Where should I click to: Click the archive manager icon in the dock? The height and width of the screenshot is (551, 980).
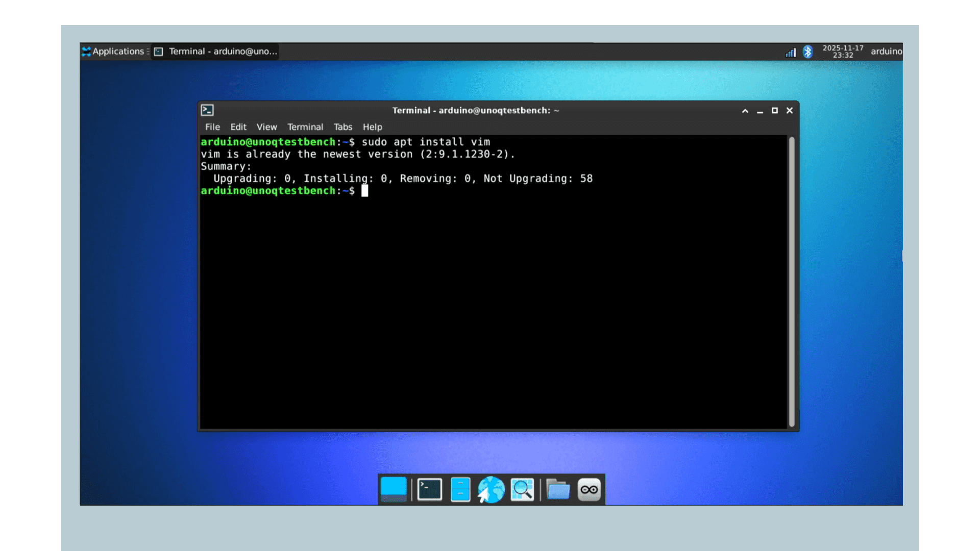tap(460, 489)
